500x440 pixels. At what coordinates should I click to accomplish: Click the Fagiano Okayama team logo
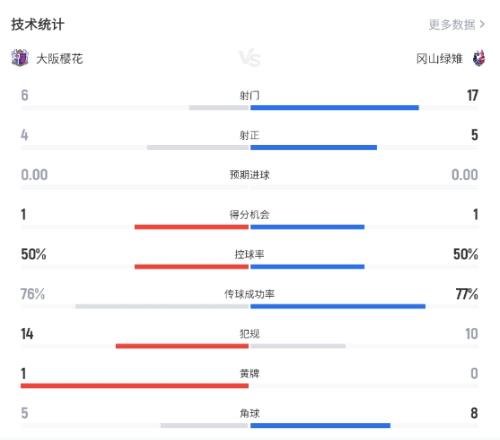tap(479, 58)
